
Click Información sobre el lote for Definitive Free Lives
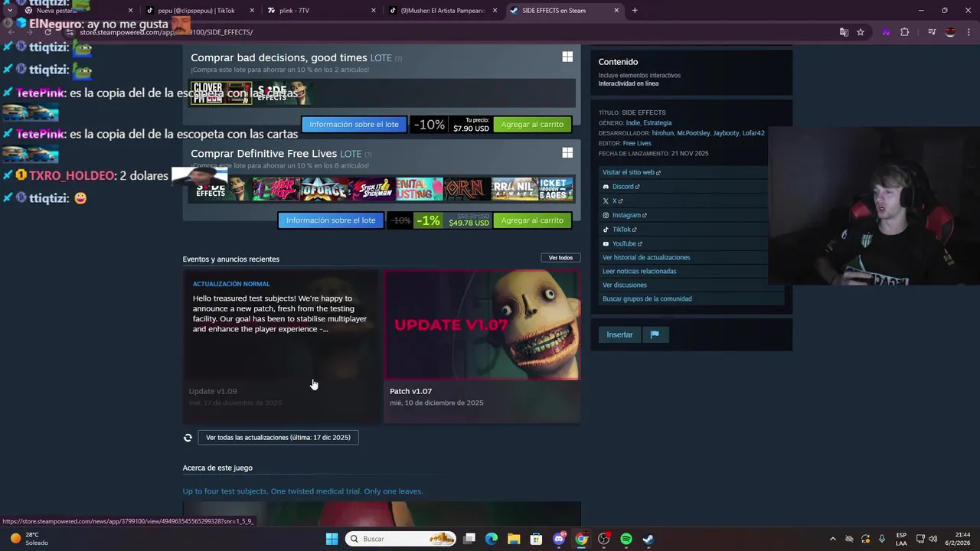tap(331, 220)
